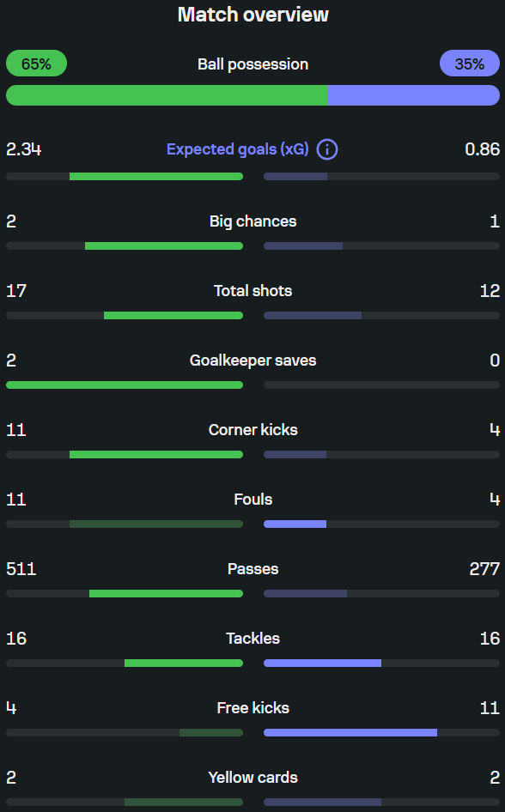Click the 511 passes value
505x812 pixels.
(x=21, y=568)
